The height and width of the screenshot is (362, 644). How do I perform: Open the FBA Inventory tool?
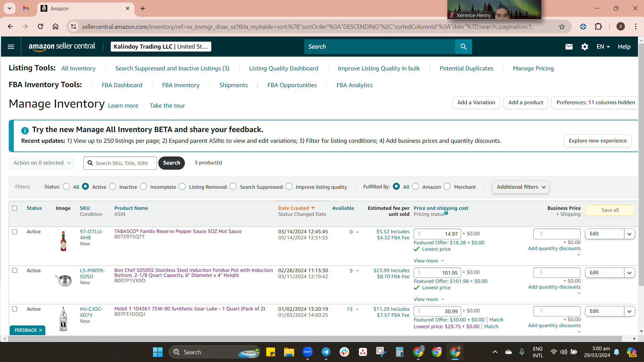click(x=181, y=85)
